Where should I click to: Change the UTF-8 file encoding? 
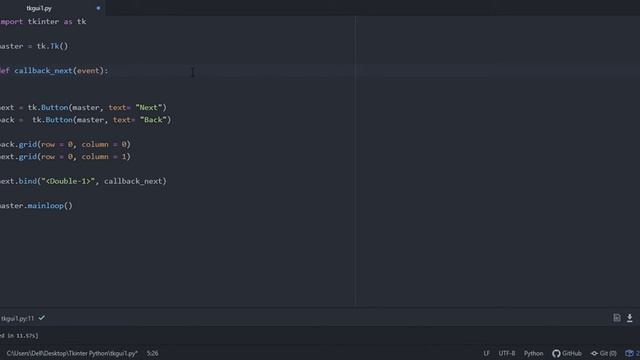(x=507, y=353)
